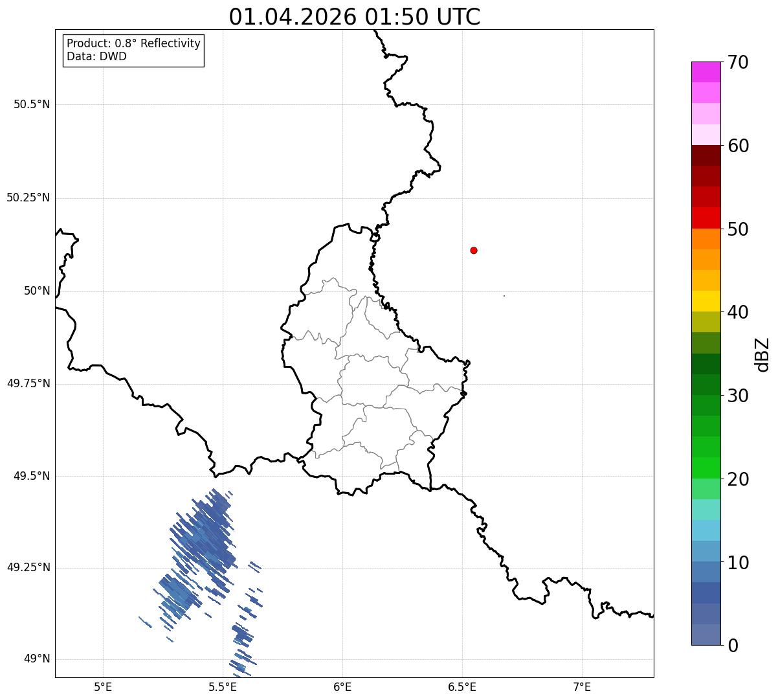The width and height of the screenshot is (778, 700).
Task: Click the colorbar value '40'
Action: click(738, 312)
